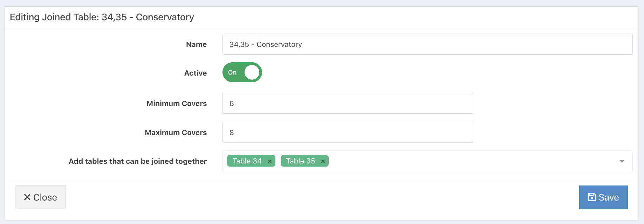This screenshot has height=224, width=644.
Task: Remove Table 35 from joined tables
Action: coord(323,161)
